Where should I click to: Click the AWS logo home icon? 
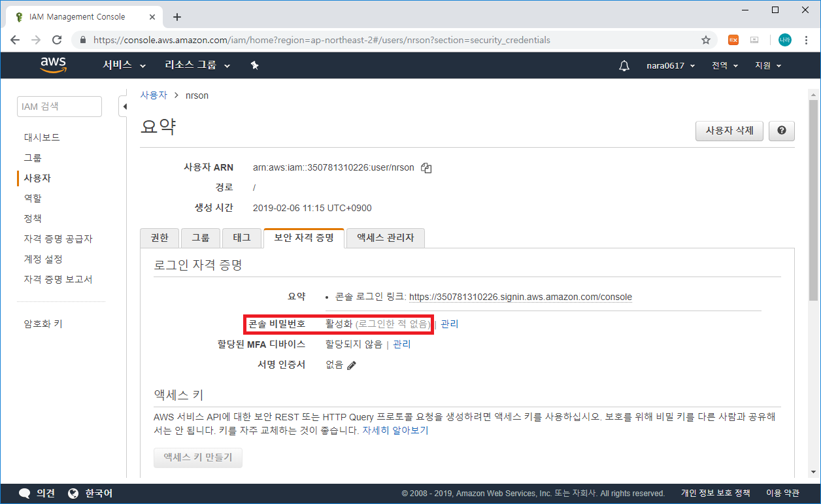pyautogui.click(x=53, y=65)
